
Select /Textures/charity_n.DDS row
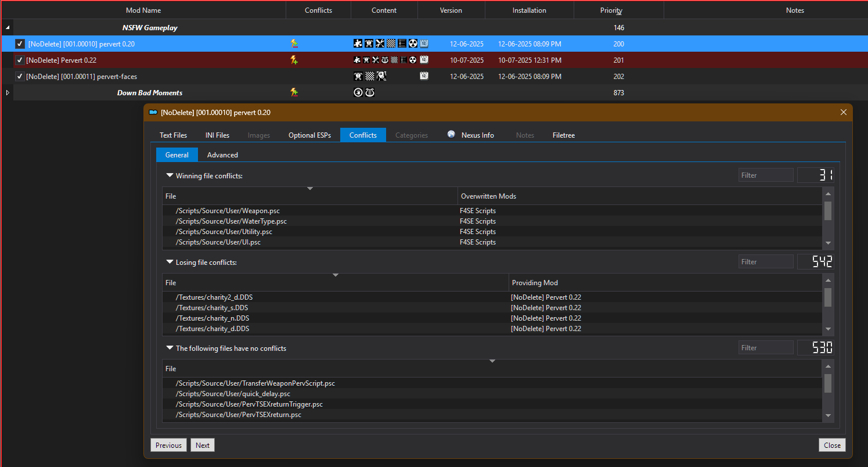[492, 318]
